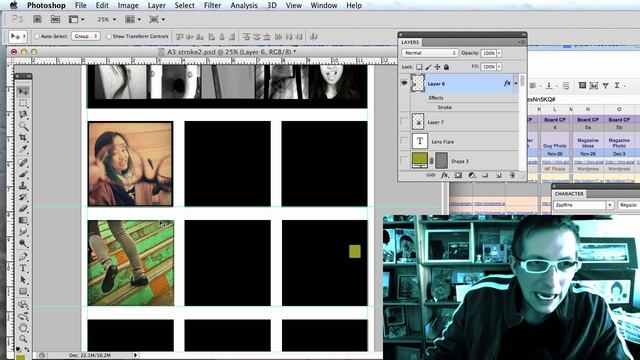Select the Layers panel tab
This screenshot has width=640, height=360.
(x=410, y=42)
